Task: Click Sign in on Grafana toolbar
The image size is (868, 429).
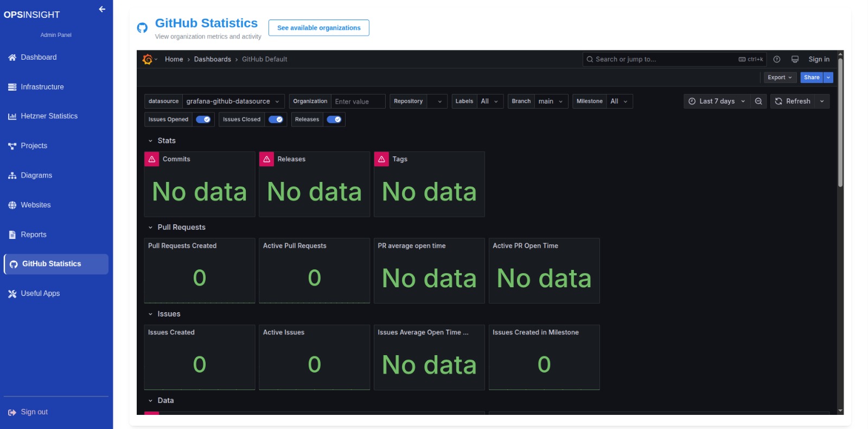Action: point(819,59)
